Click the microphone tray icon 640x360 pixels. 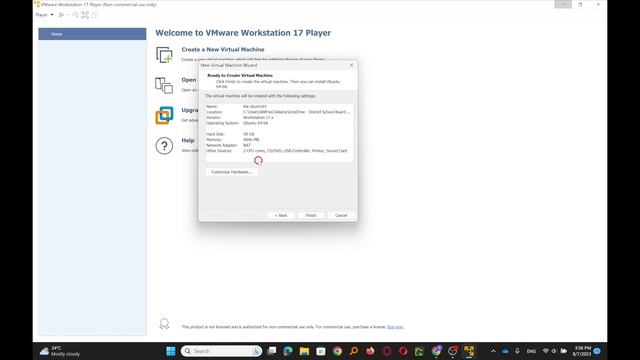coord(517,351)
